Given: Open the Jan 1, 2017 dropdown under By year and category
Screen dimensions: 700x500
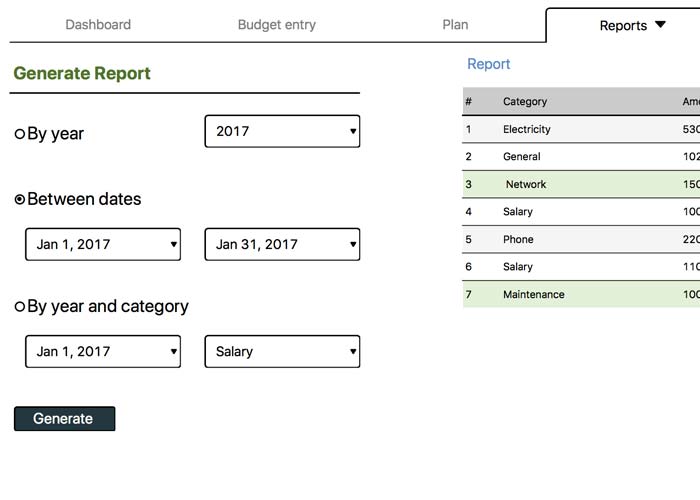Looking at the screenshot, I should [103, 351].
